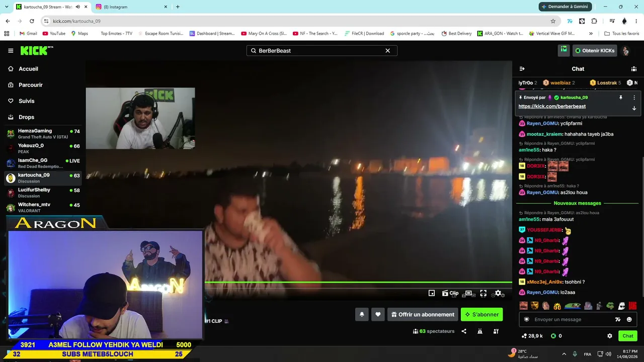Viewport: 644px width, 362px height.
Task: Open the 7TV browser extension
Action: pos(570,21)
